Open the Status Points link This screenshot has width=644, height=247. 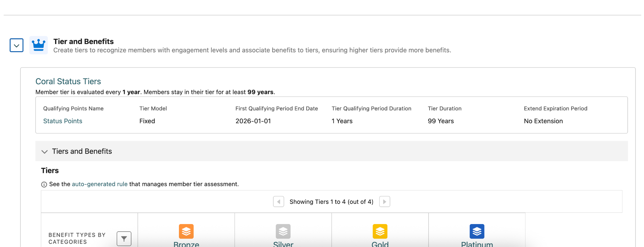coord(63,121)
